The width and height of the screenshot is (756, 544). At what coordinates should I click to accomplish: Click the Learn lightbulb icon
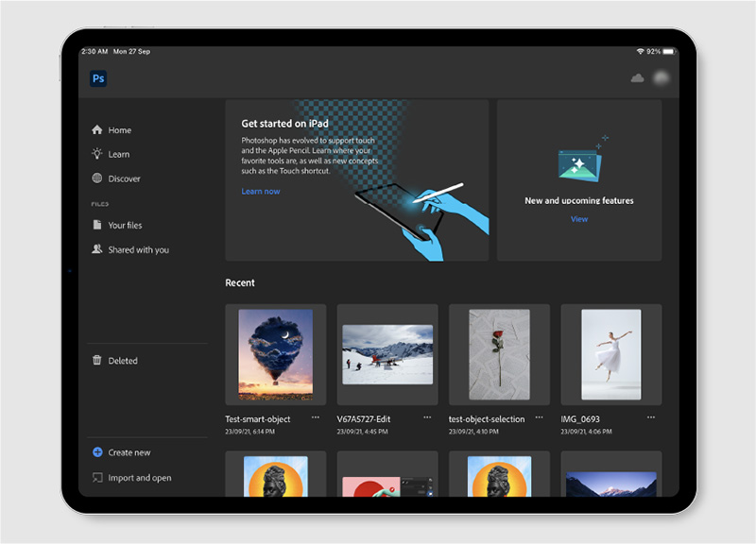point(97,154)
